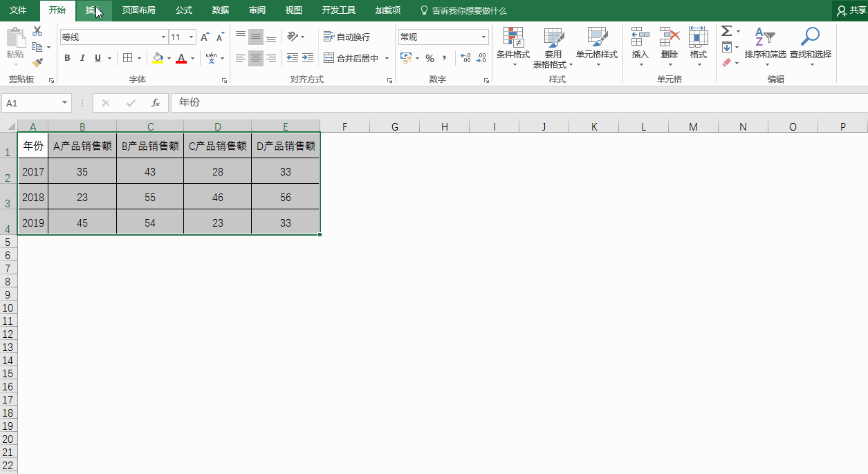Toggle Bold formatting
The image size is (868, 474).
(x=67, y=58)
